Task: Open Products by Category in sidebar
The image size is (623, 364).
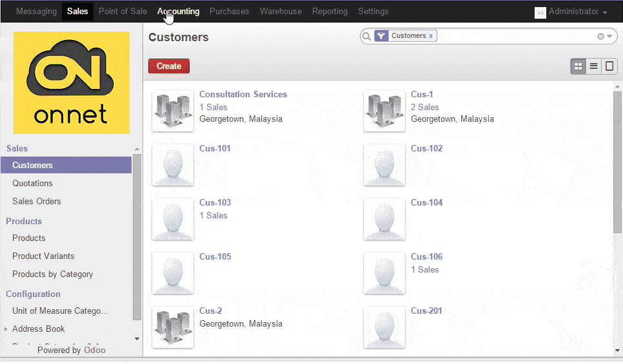Action: [52, 274]
